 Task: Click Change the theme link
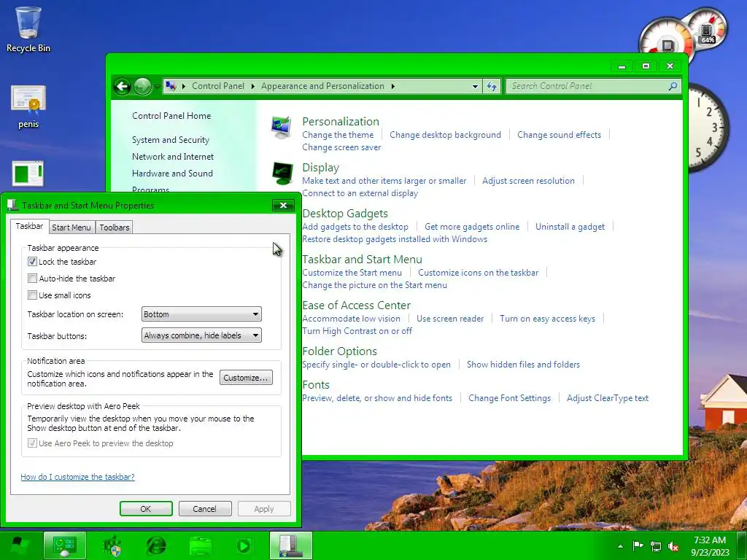click(338, 135)
